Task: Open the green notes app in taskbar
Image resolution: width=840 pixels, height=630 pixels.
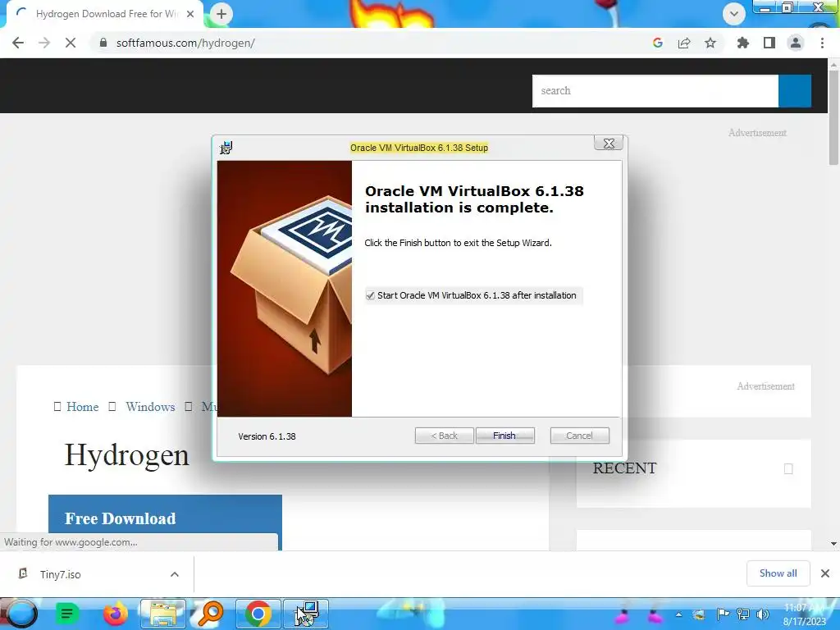Action: pyautogui.click(x=67, y=614)
